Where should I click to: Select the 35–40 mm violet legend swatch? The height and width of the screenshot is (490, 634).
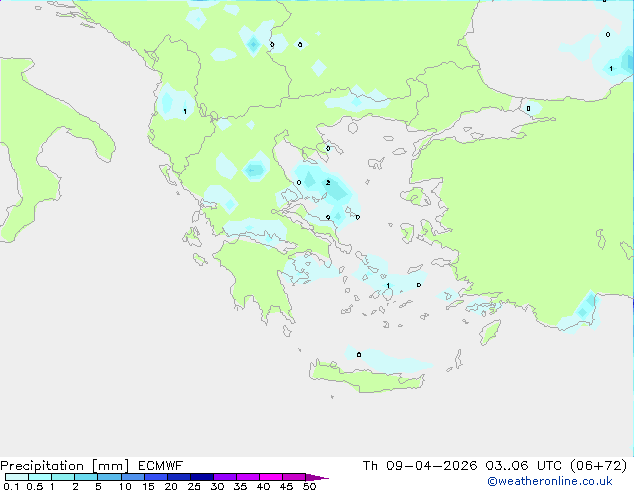pos(248,477)
